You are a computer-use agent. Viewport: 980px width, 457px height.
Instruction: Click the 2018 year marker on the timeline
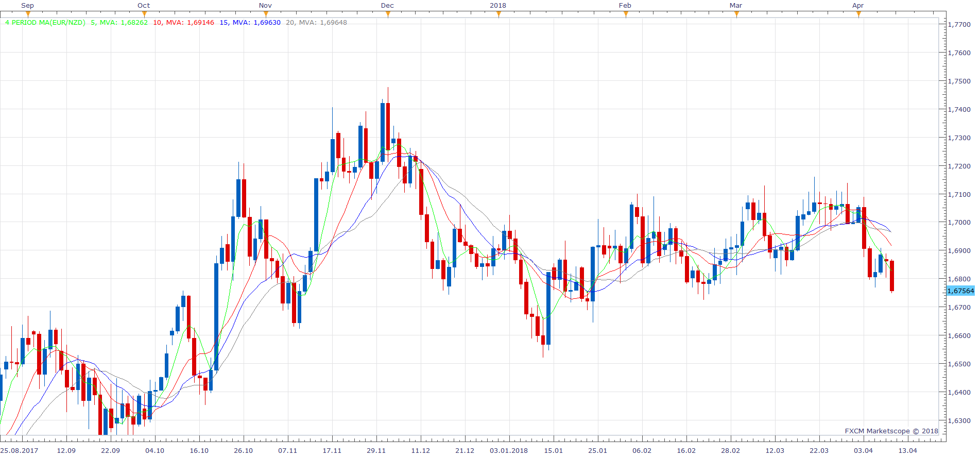498,6
